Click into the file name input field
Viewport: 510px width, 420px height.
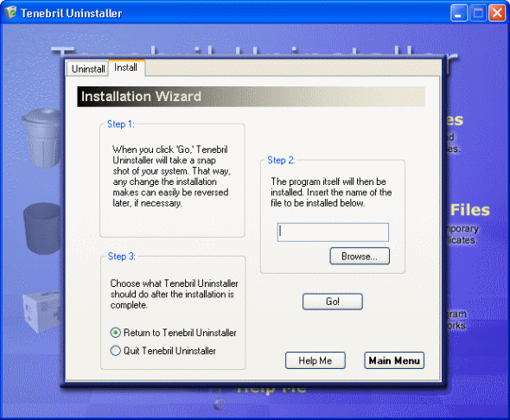pos(333,232)
